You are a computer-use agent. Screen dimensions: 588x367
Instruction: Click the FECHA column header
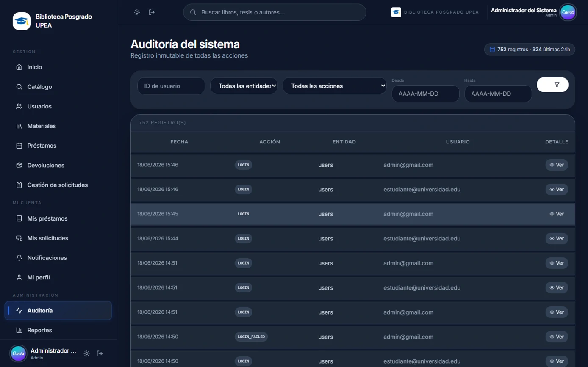[179, 142]
